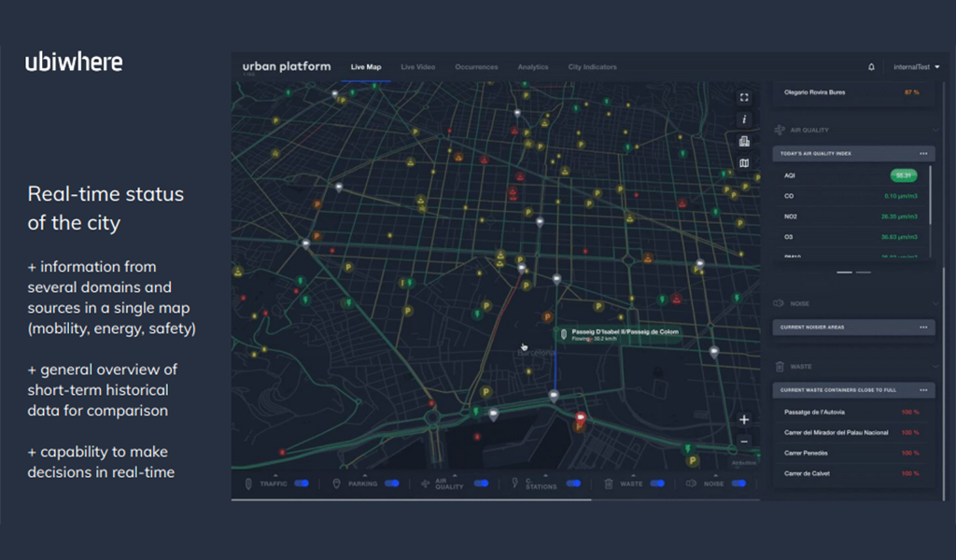Click the Air Quality icon in bottom bar
Image resolution: width=956 pixels, height=560 pixels.
(x=425, y=483)
